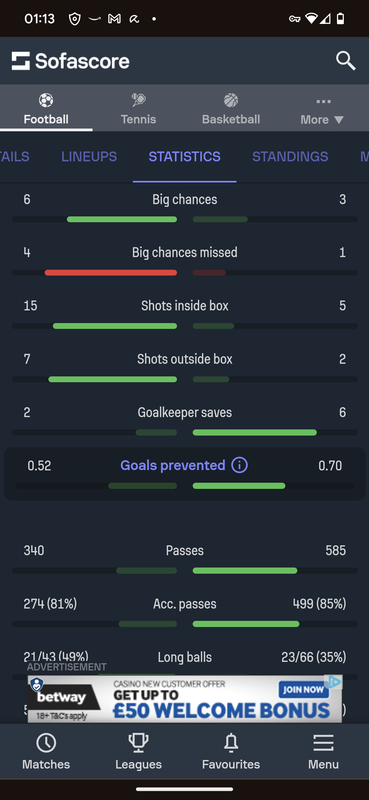Click JOIN NOW on betway ad
369x800 pixels.
tap(304, 690)
